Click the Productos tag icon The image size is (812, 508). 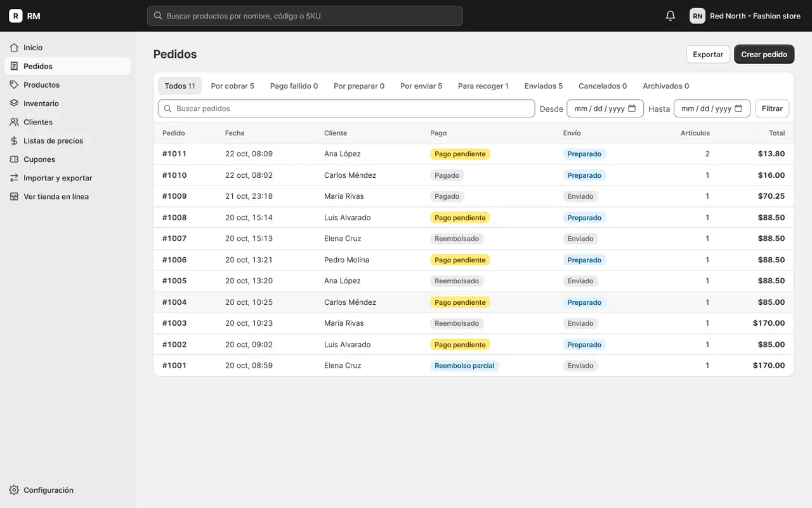pyautogui.click(x=14, y=84)
